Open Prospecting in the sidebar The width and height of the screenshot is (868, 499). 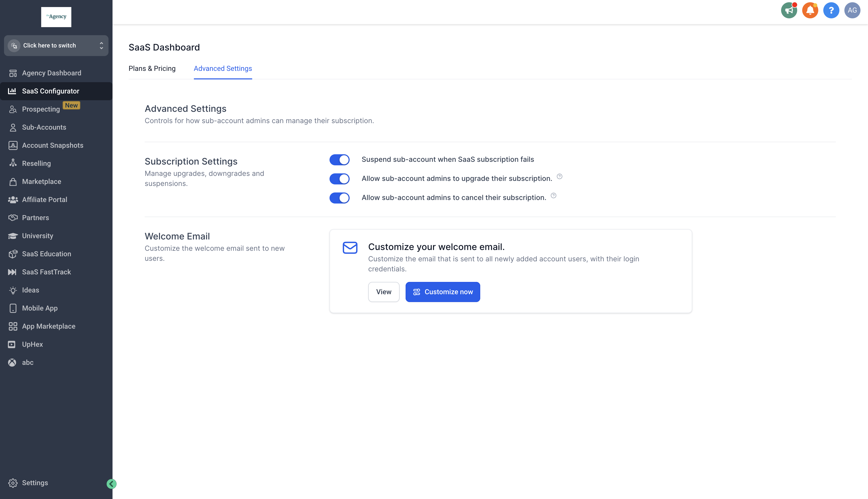(41, 109)
